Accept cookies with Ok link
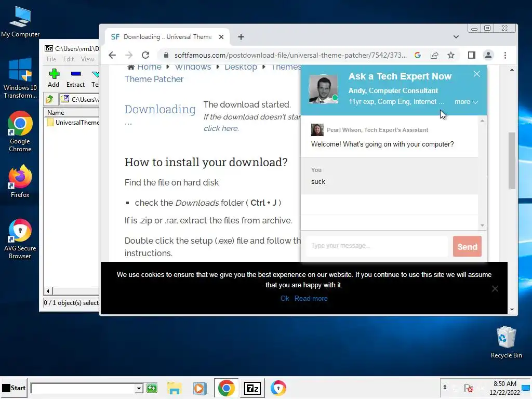The width and height of the screenshot is (532, 399). click(x=285, y=299)
